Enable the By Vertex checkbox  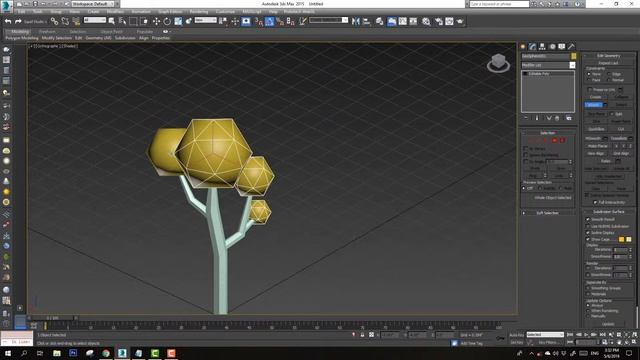click(526, 149)
